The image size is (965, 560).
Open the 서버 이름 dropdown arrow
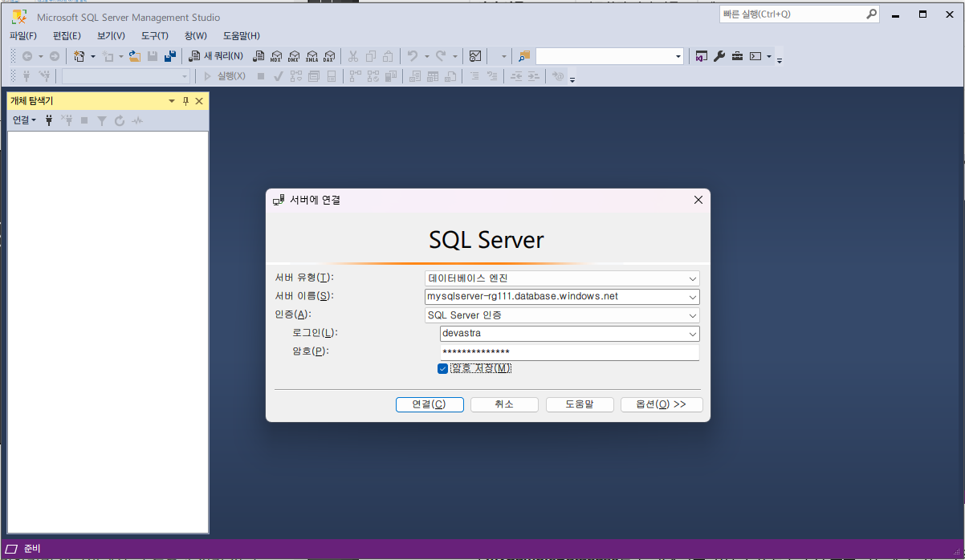click(693, 297)
